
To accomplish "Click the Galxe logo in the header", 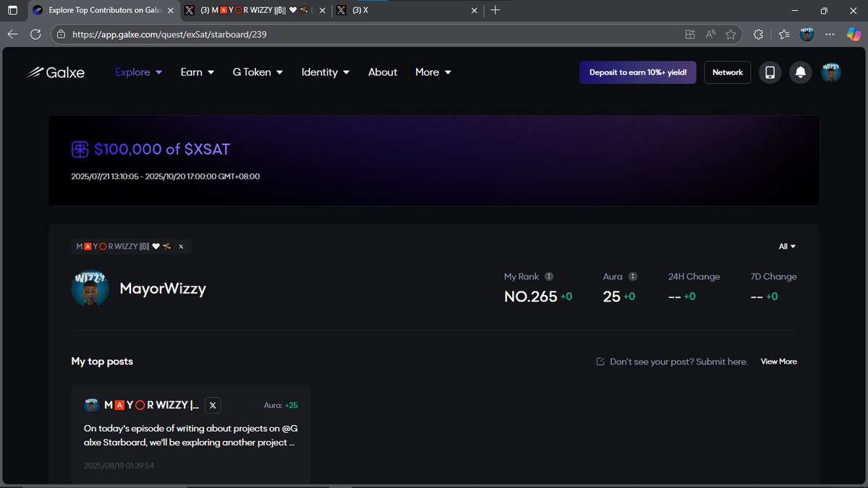I will [56, 72].
